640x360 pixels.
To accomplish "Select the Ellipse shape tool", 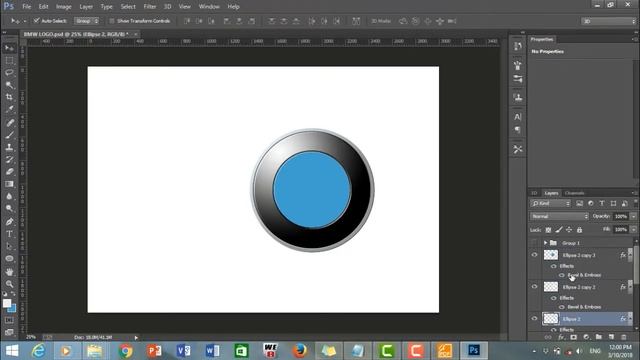I will coord(9,258).
